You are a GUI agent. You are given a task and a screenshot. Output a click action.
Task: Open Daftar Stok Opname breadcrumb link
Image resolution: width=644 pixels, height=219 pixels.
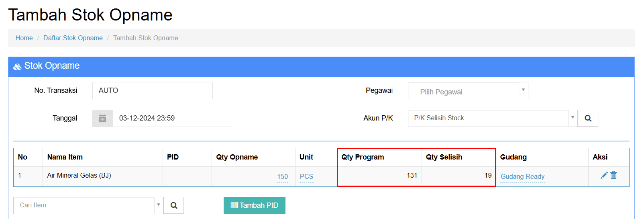pyautogui.click(x=73, y=38)
